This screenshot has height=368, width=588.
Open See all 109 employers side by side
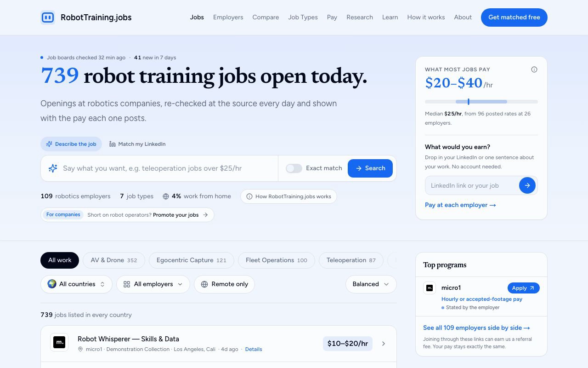pyautogui.click(x=476, y=328)
